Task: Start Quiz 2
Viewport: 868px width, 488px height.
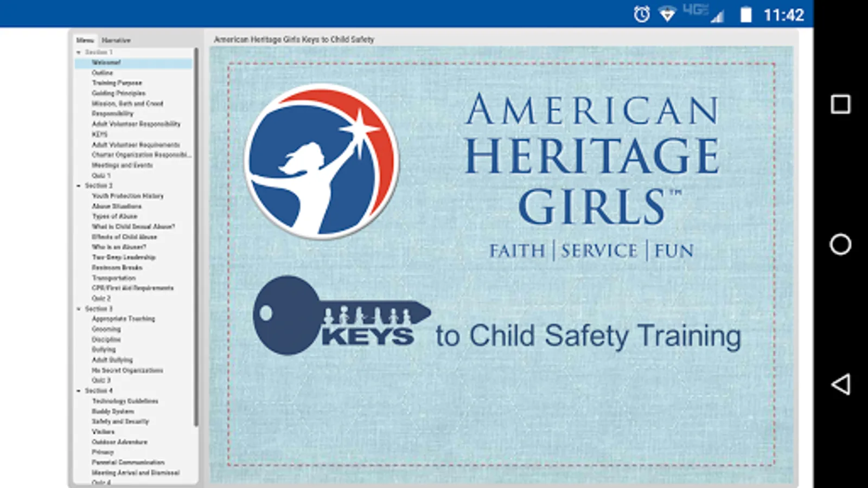Action: coord(101,298)
